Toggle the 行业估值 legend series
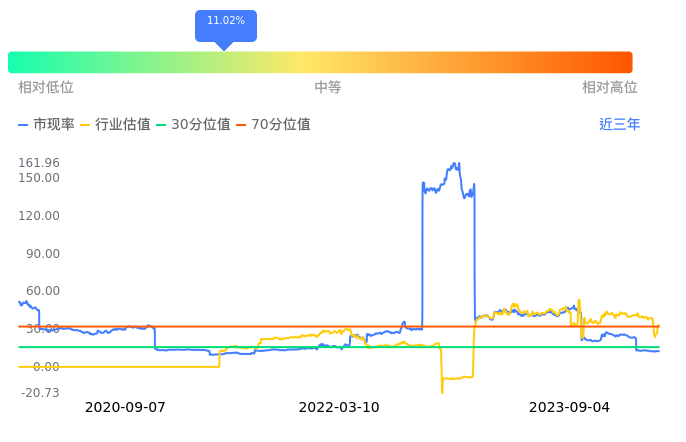The width and height of the screenshot is (686, 442). (115, 125)
